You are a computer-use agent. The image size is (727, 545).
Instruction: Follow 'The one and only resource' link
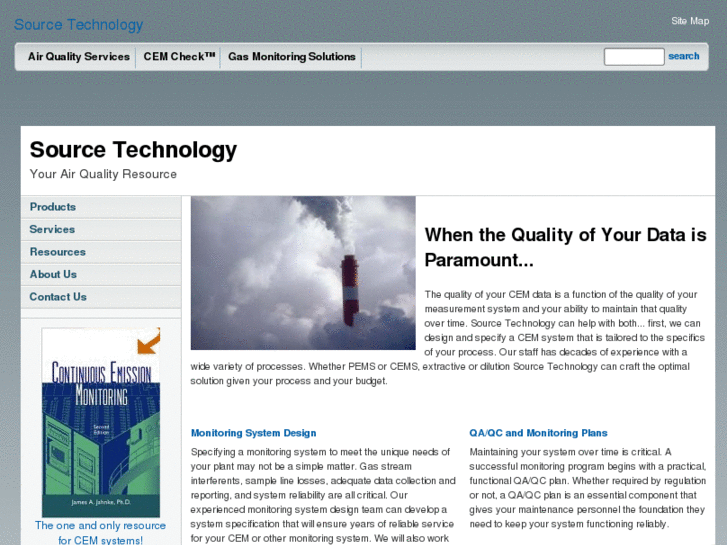click(100, 532)
